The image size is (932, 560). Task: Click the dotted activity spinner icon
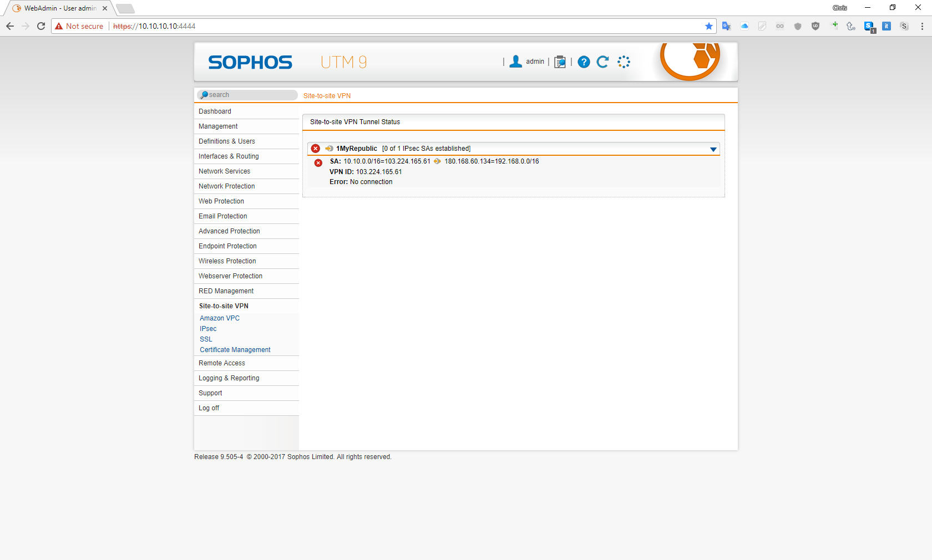(624, 62)
